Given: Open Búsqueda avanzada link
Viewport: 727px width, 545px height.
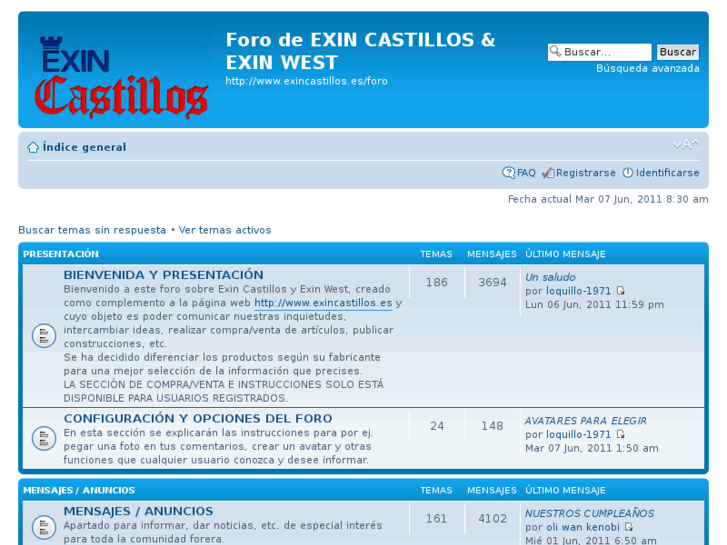Looking at the screenshot, I should click(648, 69).
